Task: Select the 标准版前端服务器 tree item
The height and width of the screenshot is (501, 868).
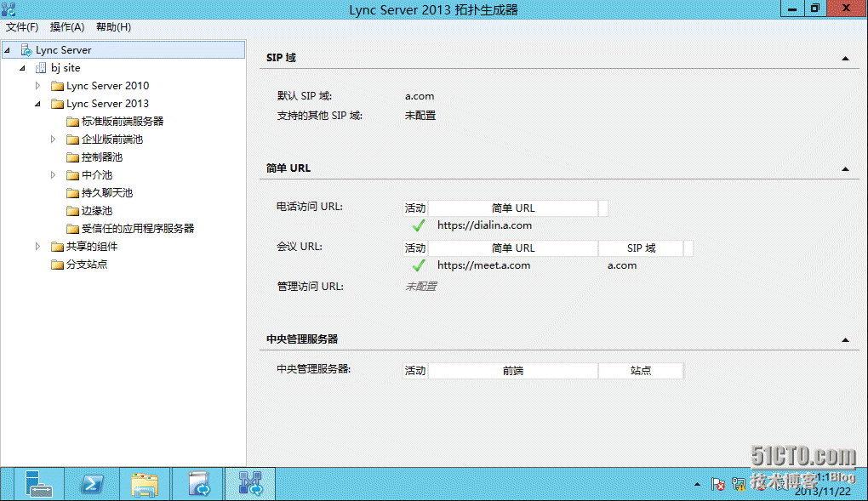Action: tap(123, 122)
